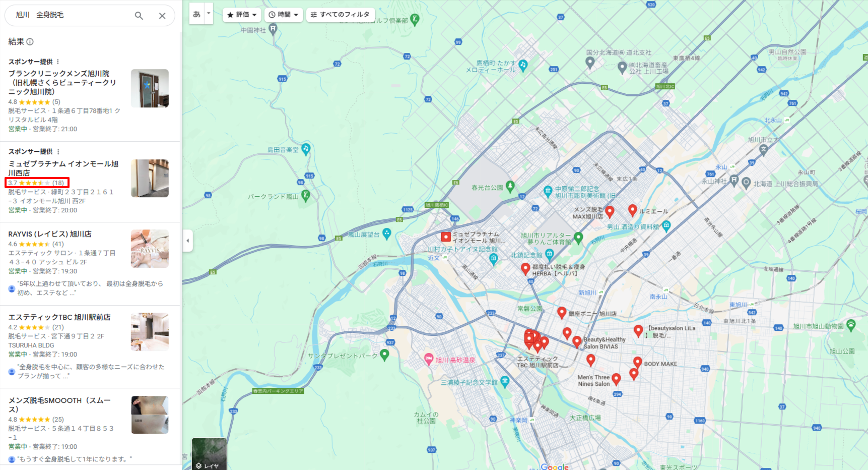Viewport: 868px width, 470px height.
Task: Click the 永山神社 shrine marker
Action: pyautogui.click(x=734, y=180)
